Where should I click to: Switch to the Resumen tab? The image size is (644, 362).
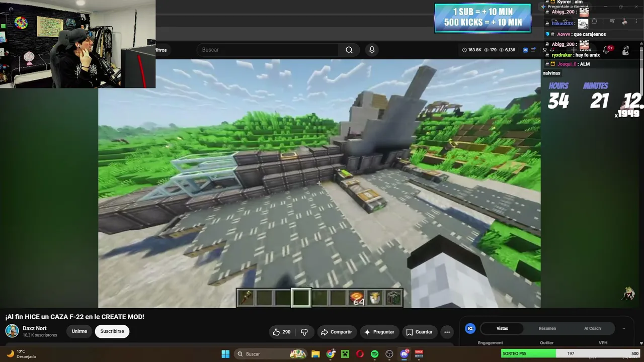(x=547, y=328)
